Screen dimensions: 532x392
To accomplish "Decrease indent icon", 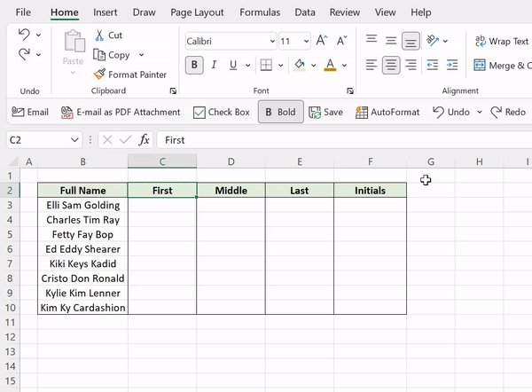I will coord(433,65).
